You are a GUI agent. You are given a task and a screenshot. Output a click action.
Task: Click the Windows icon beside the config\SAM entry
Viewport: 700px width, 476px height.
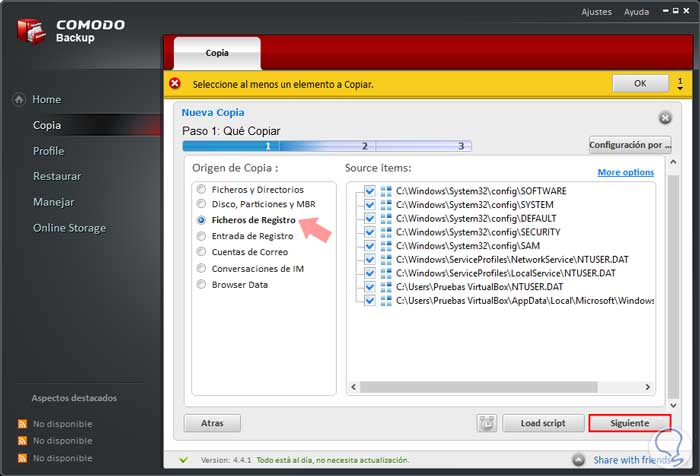[386, 246]
